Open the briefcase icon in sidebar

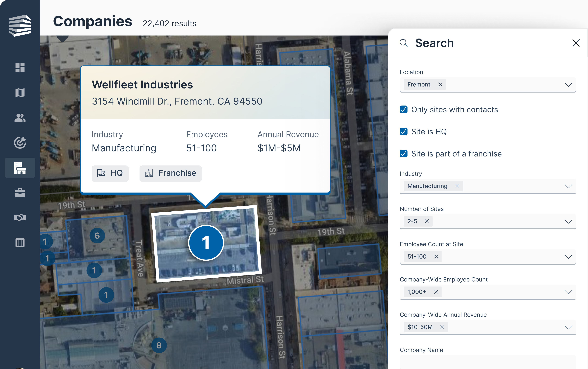20,193
